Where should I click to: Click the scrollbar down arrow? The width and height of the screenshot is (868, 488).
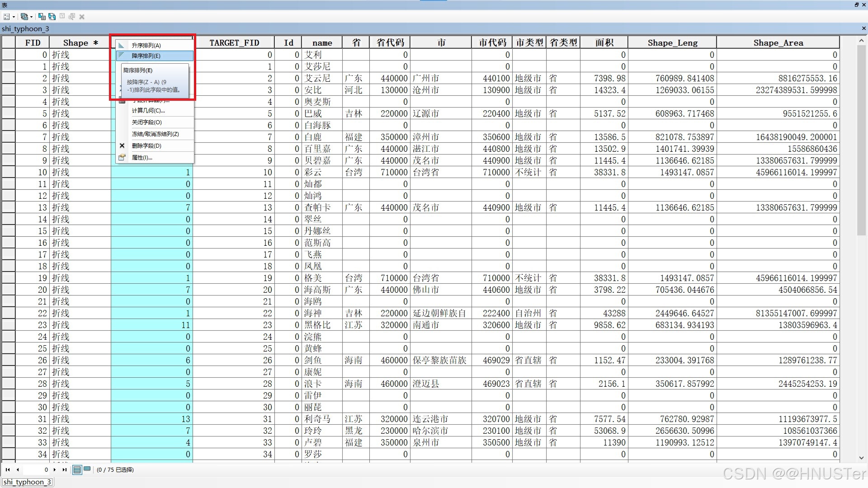click(x=861, y=458)
